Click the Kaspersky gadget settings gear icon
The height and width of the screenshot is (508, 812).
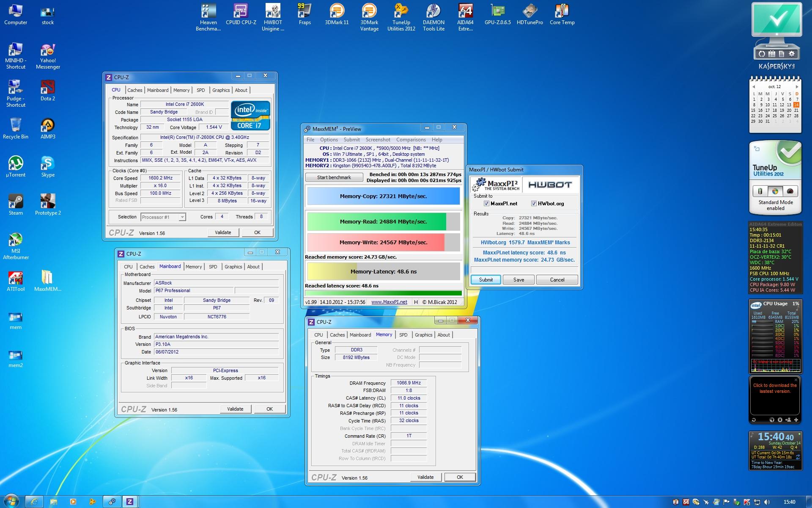792,54
